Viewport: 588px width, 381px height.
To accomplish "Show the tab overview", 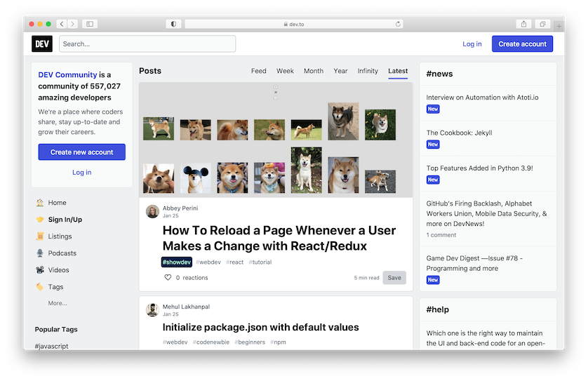I will coord(542,24).
